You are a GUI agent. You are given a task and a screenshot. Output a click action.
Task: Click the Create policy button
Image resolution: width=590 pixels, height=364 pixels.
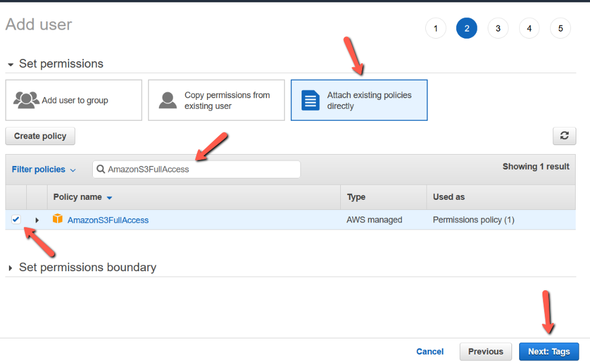[x=40, y=136]
